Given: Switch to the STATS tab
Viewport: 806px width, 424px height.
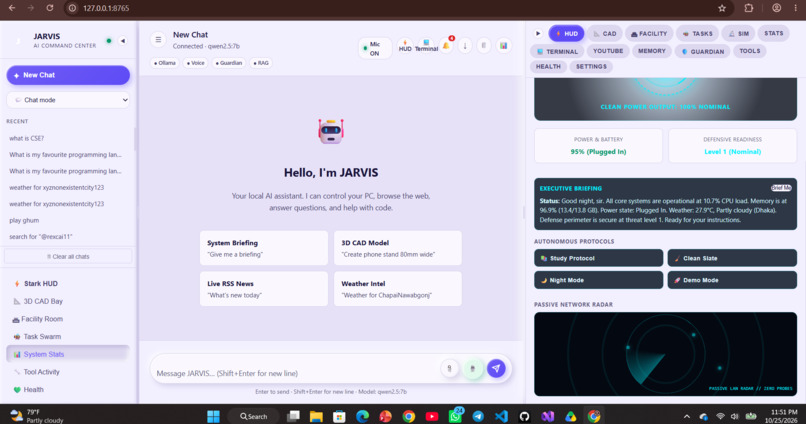Looking at the screenshot, I should (774, 33).
